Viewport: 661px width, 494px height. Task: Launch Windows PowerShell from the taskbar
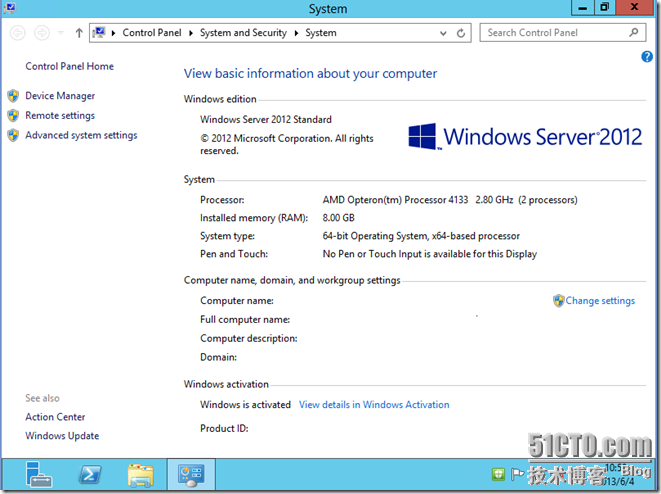click(x=90, y=475)
